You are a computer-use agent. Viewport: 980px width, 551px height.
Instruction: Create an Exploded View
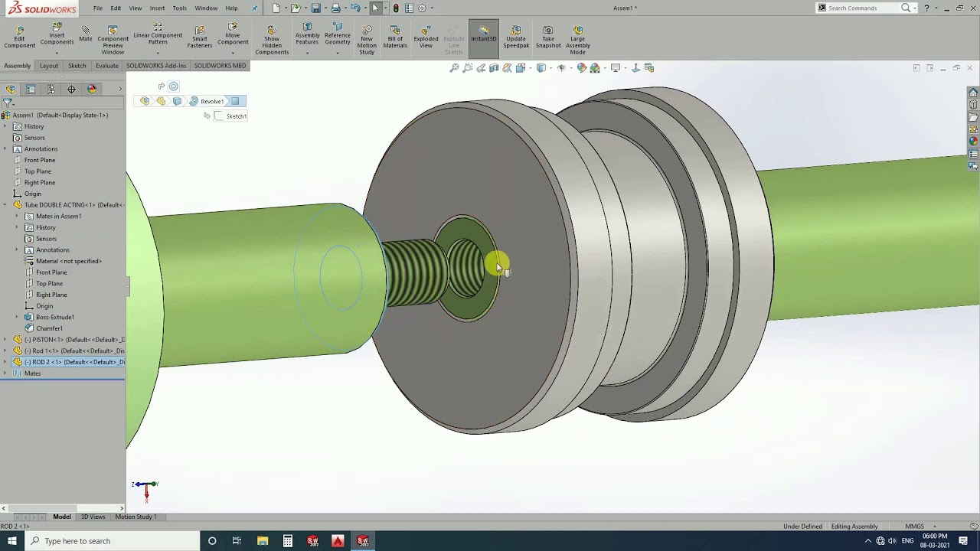(426, 37)
